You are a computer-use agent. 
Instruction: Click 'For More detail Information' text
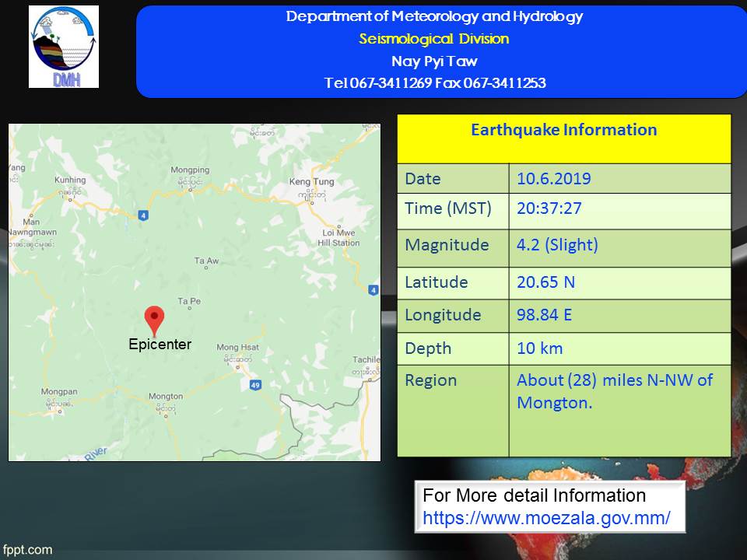point(534,495)
